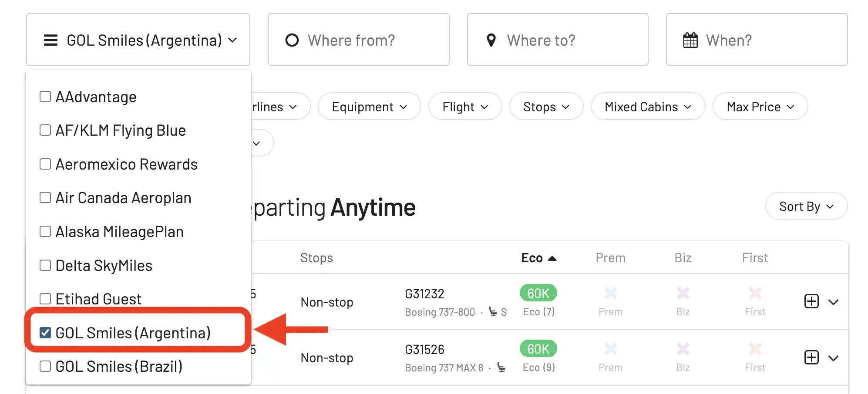This screenshot has height=394, width=868.
Task: Sort results by Biz column header
Action: (x=683, y=258)
